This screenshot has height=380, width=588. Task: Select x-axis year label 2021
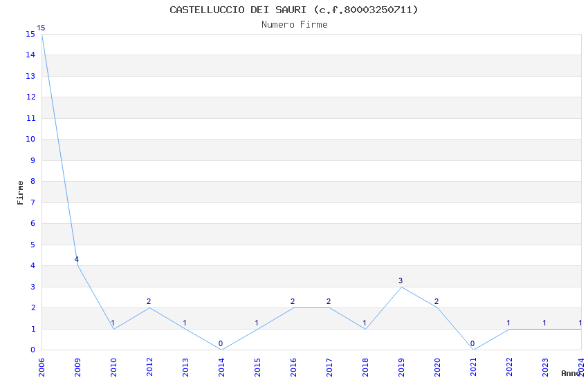[474, 368]
